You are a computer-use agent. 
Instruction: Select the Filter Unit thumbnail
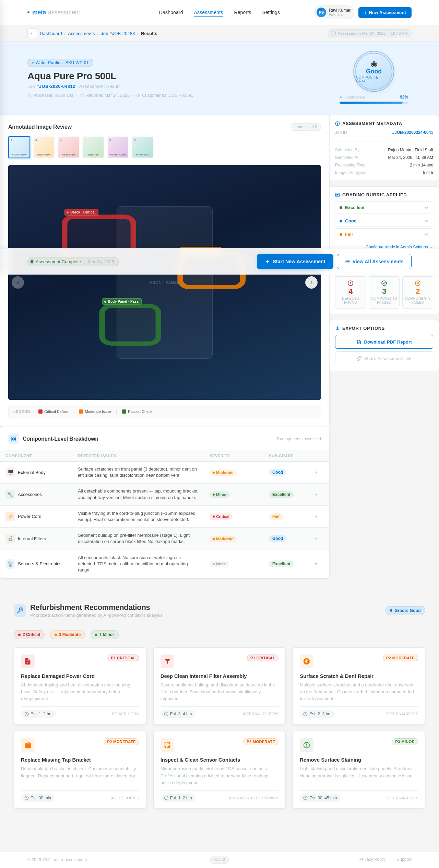point(143,147)
